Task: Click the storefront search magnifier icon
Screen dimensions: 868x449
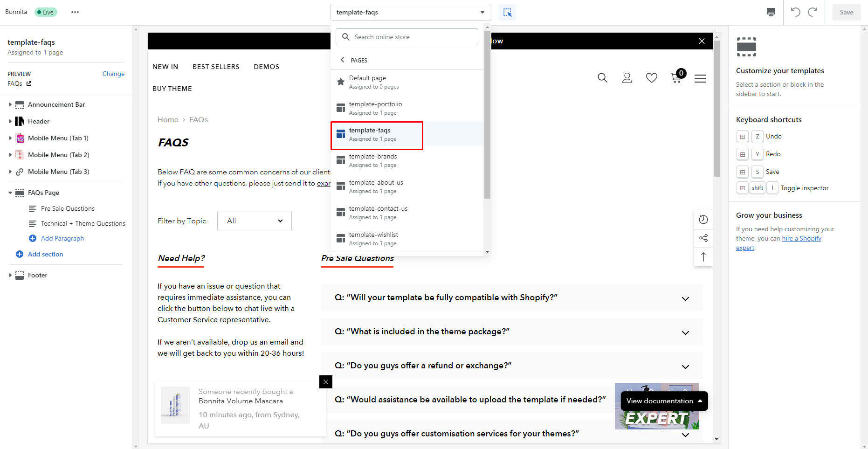Action: pos(602,78)
